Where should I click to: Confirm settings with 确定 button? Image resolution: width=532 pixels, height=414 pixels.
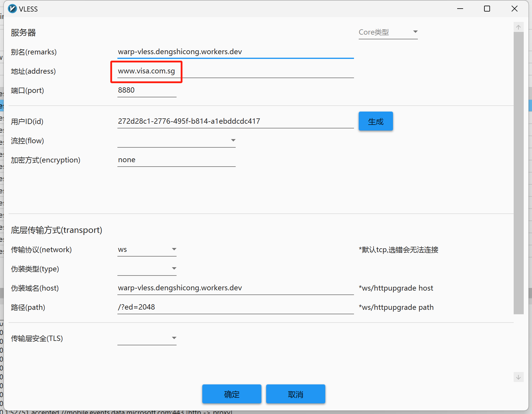click(x=232, y=394)
